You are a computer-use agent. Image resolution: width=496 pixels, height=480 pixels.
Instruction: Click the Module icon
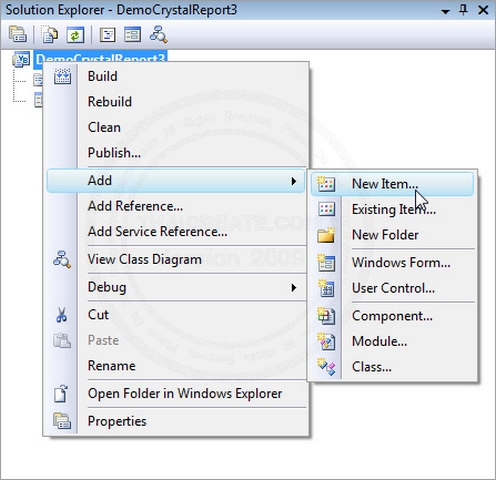click(326, 341)
